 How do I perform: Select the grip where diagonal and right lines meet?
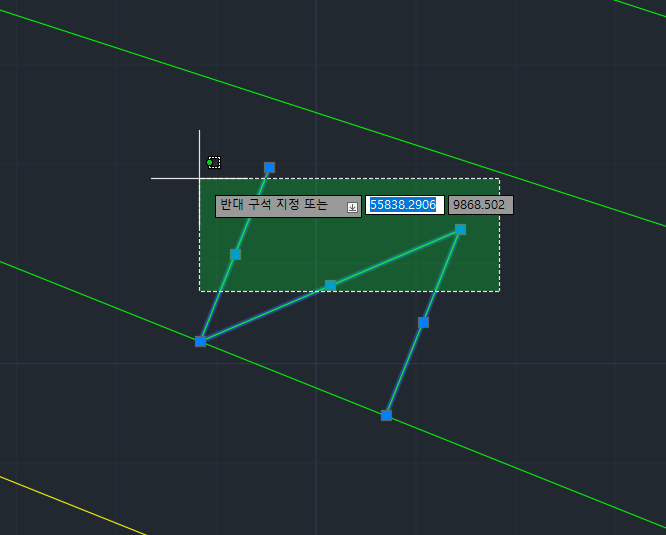coord(460,230)
